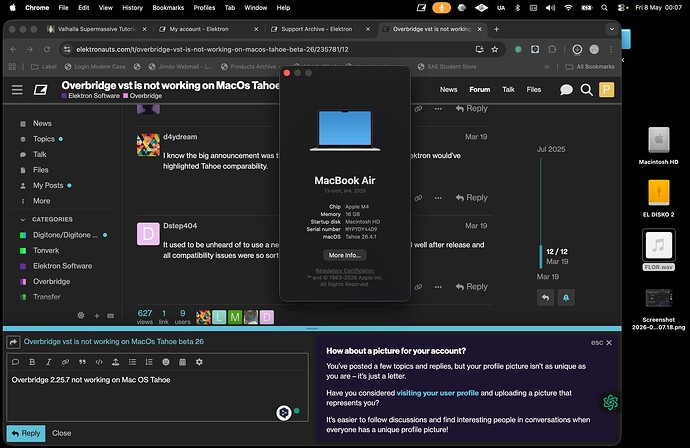Image resolution: width=690 pixels, height=448 pixels.
Task: Toggle bold formatting in the composer
Action: tap(32, 362)
